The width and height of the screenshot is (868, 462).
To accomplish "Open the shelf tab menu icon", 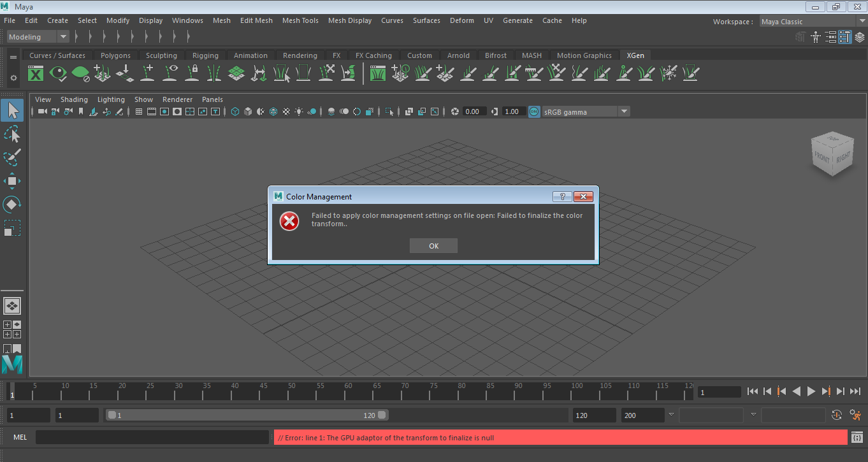I will point(13,57).
